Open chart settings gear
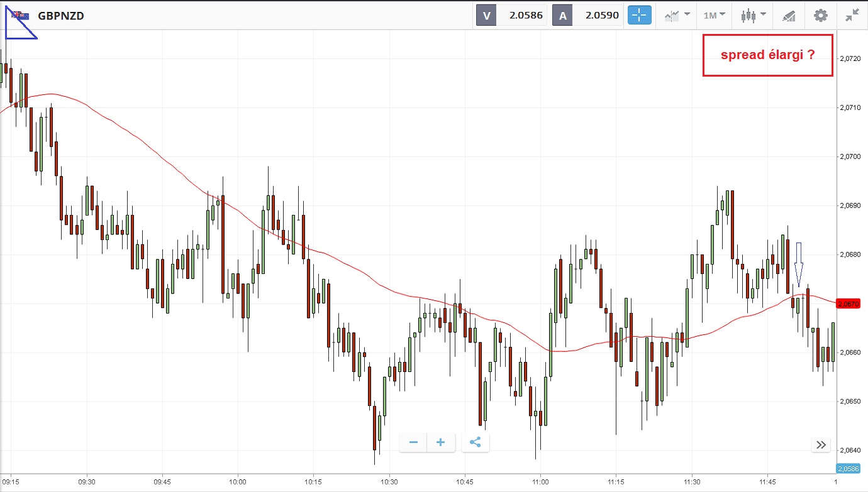 pos(821,15)
